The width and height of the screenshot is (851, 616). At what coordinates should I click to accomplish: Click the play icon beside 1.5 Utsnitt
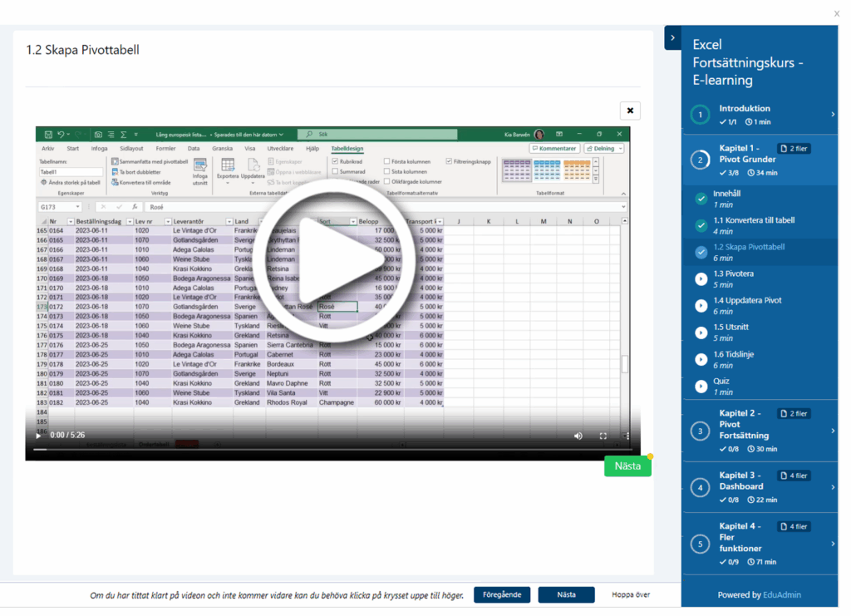(701, 333)
